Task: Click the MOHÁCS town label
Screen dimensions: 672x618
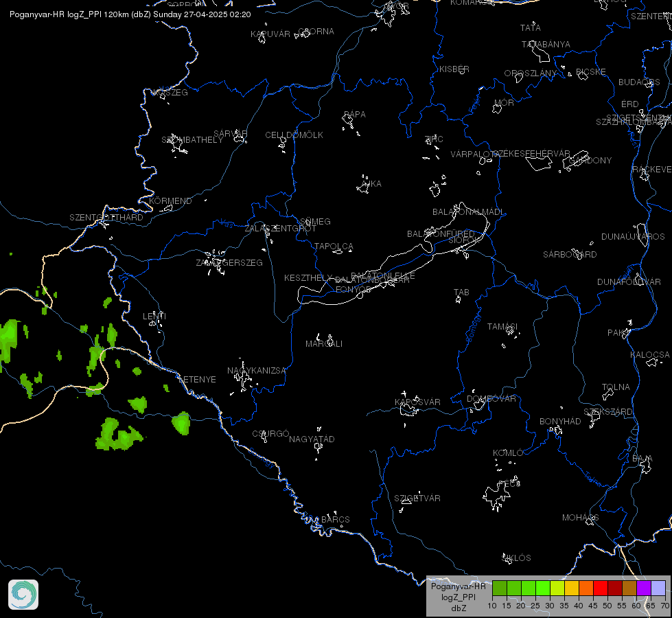Action: click(x=580, y=518)
